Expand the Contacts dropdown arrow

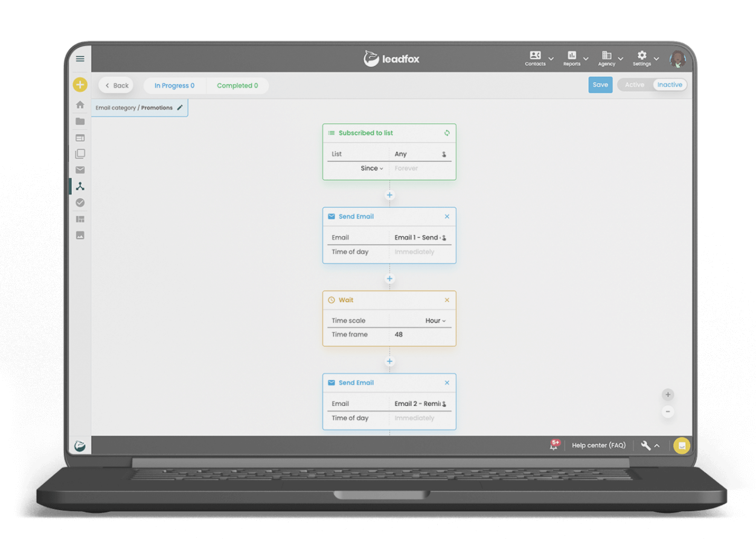(x=551, y=59)
